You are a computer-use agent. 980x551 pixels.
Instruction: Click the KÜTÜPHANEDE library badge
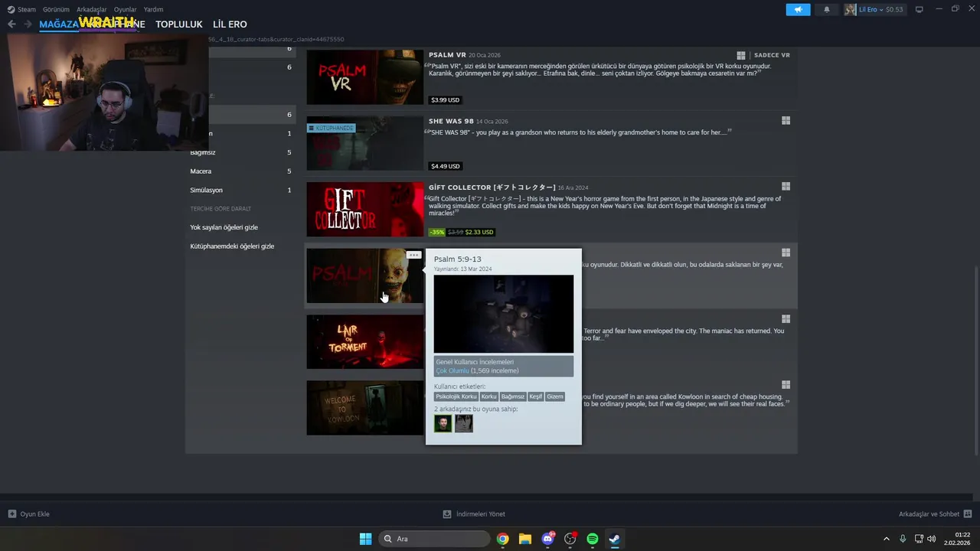pyautogui.click(x=332, y=128)
